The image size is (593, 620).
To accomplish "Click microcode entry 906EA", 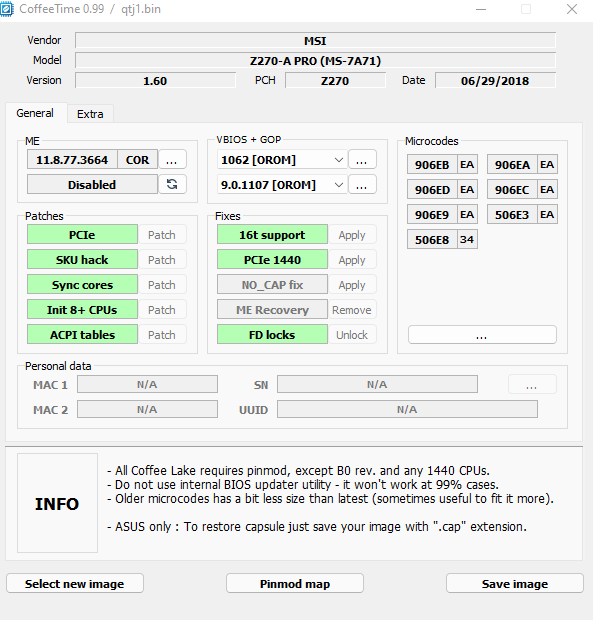I will 512,164.
